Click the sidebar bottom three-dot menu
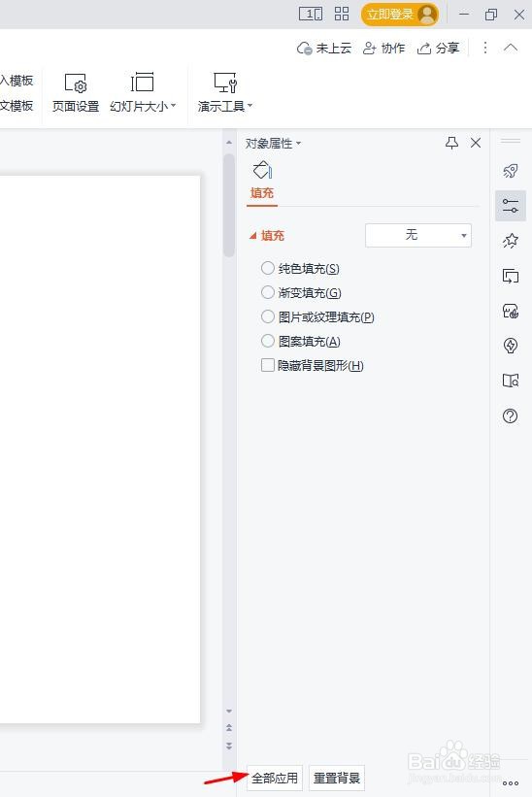Image resolution: width=532 pixels, height=797 pixels. pyautogui.click(x=510, y=783)
